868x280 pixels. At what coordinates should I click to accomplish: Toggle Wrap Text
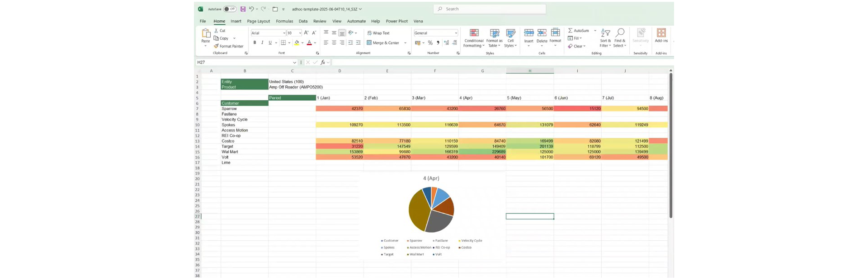pos(378,33)
